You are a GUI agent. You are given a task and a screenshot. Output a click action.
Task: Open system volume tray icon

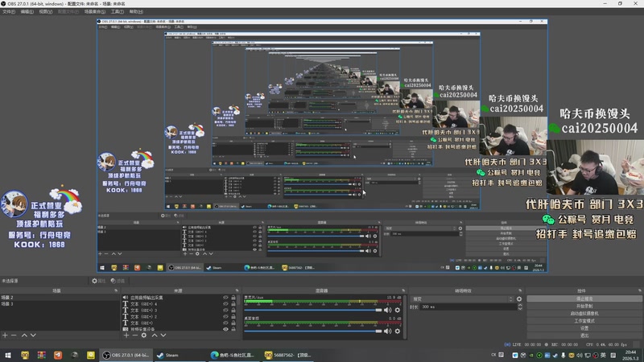click(579, 355)
